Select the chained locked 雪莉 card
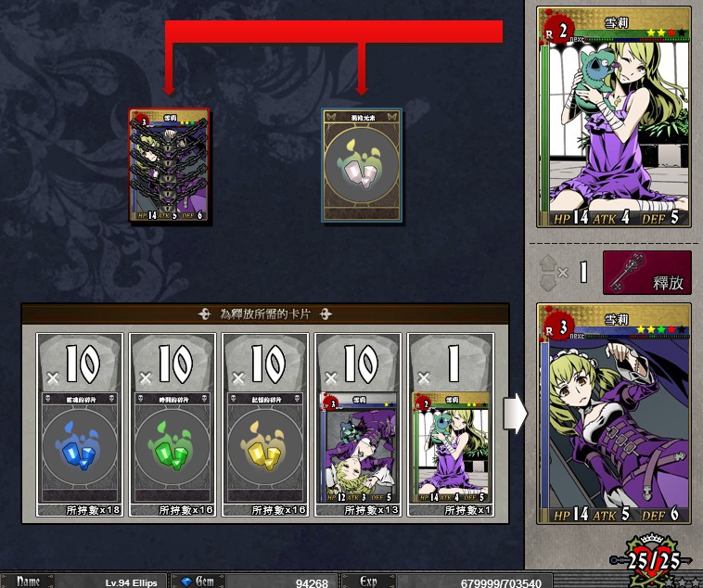 [169, 165]
